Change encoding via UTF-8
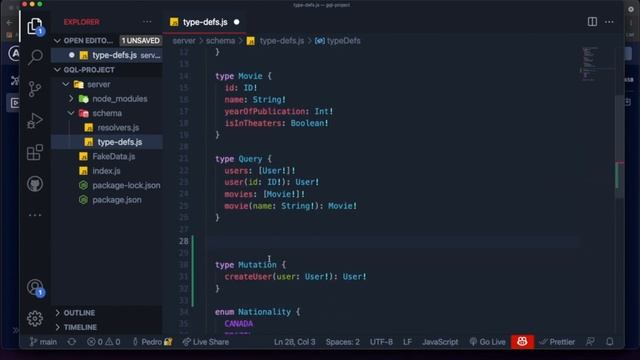The height and width of the screenshot is (360, 640). [x=381, y=342]
